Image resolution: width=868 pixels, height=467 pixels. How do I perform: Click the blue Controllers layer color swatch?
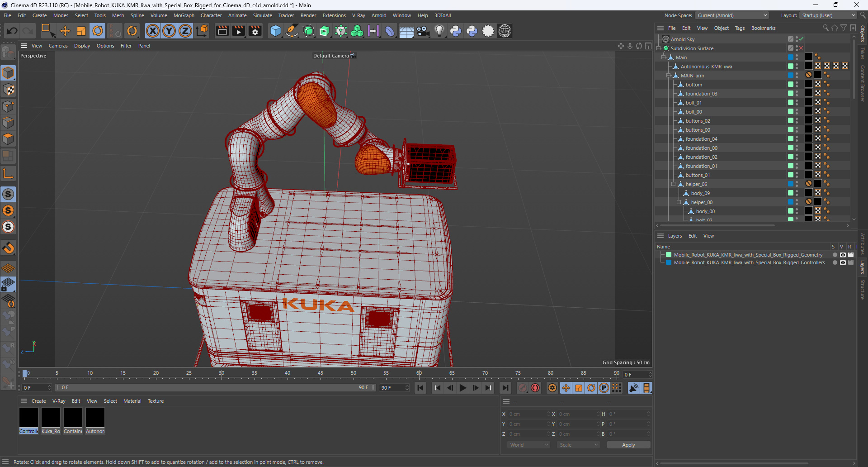669,262
